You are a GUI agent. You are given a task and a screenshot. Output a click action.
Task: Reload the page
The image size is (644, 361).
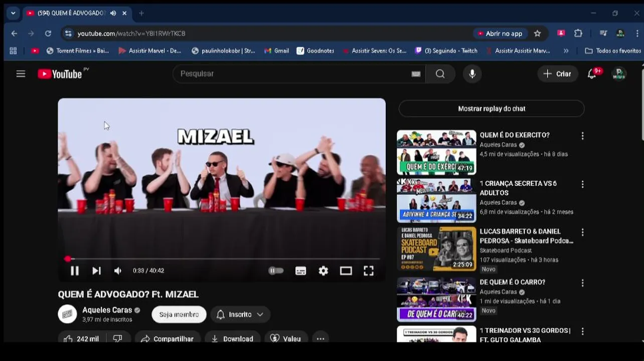48,34
